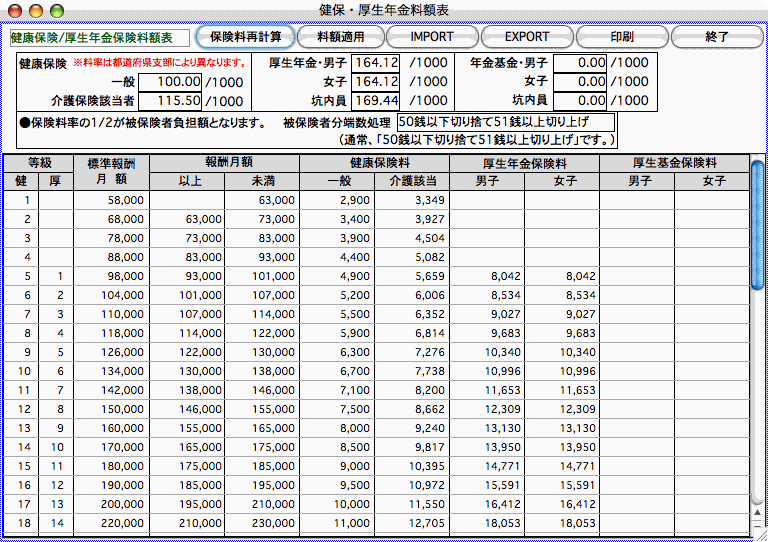This screenshot has width=768, height=542.
Task: Print the table with 印刷 button
Action: pos(621,37)
